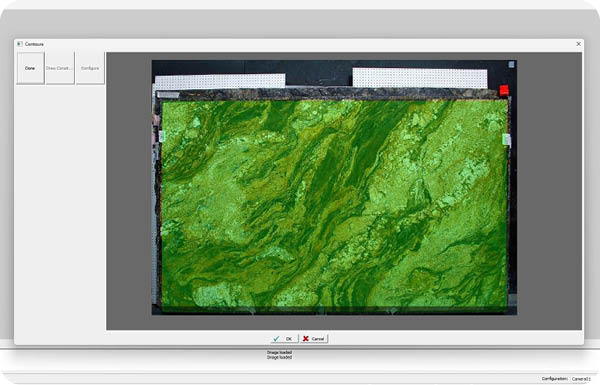Viewport: 600px width, 385px height.
Task: Confirm the contour with OK
Action: click(284, 339)
